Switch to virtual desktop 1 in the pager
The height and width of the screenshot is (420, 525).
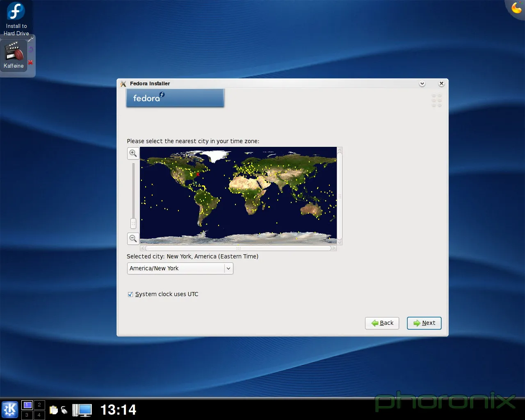(27, 405)
